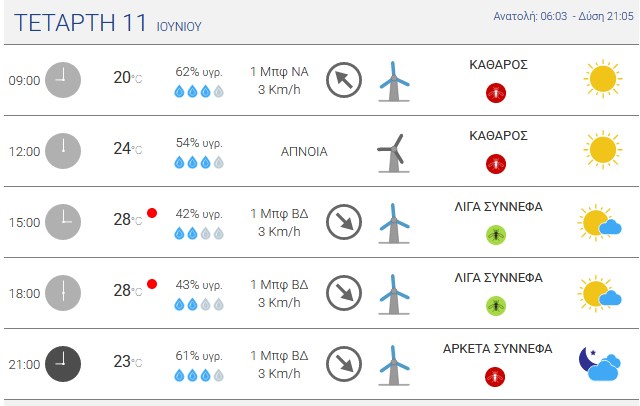Click the sun-and-cloud icon at 18:00

[x=599, y=293]
